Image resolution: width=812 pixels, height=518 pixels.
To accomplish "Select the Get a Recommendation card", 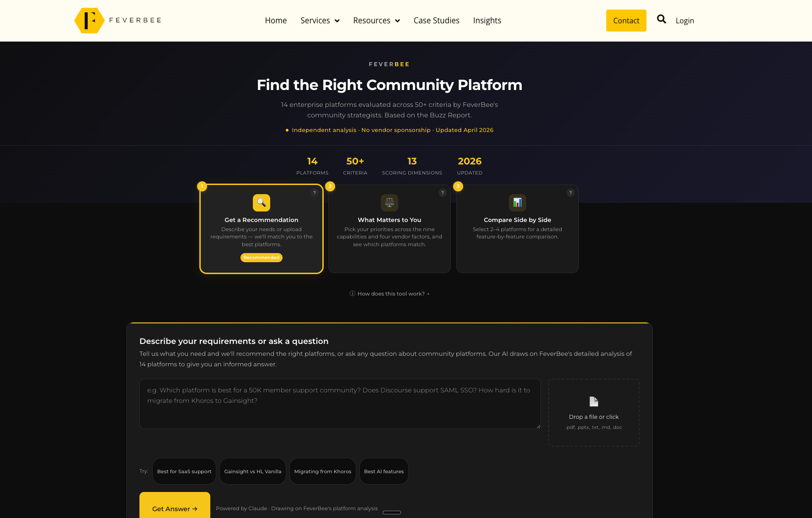I will click(262, 229).
